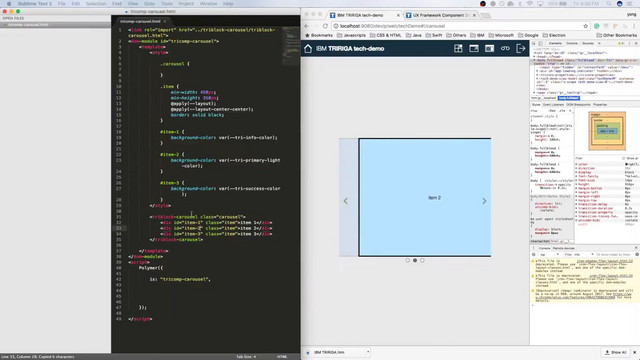Click the TRIRIGA home icon
Screen dimensions: 640x360
[308, 49]
